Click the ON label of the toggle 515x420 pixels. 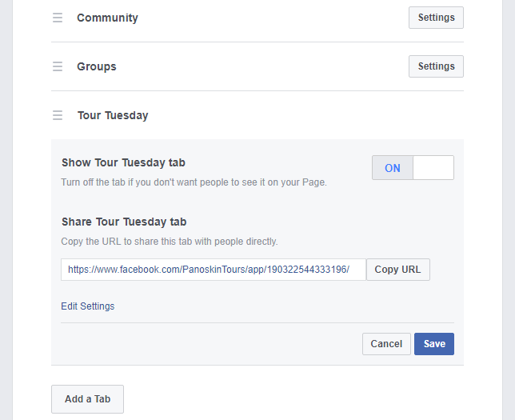pyautogui.click(x=393, y=168)
